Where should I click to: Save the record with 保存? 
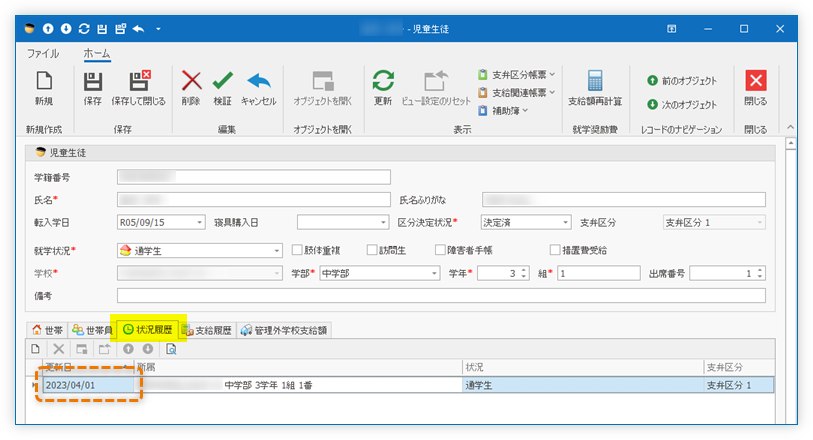93,88
